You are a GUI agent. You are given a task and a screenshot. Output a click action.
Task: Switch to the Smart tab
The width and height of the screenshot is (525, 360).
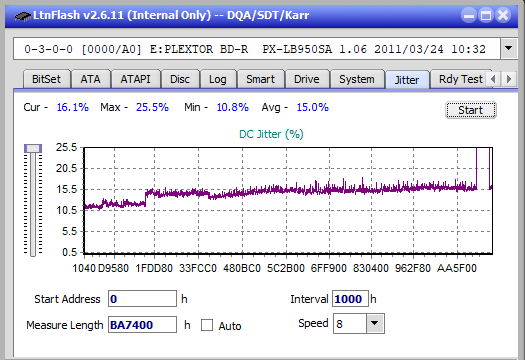260,79
